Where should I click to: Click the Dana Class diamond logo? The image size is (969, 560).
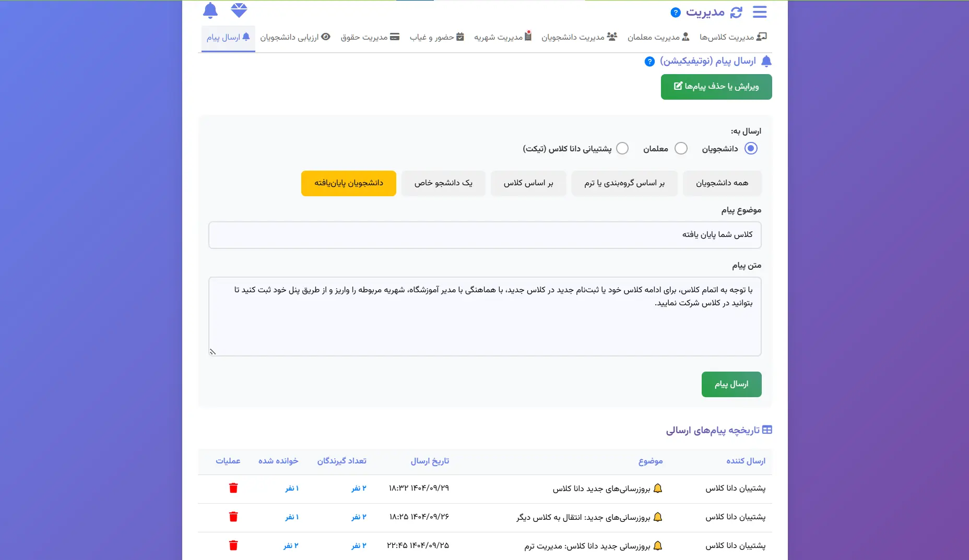click(x=239, y=9)
